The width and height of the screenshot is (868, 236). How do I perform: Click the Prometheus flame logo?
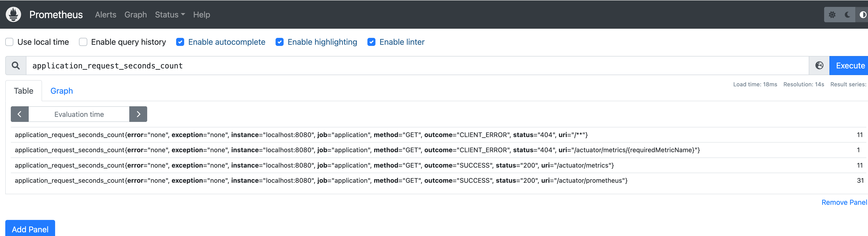pos(14,14)
